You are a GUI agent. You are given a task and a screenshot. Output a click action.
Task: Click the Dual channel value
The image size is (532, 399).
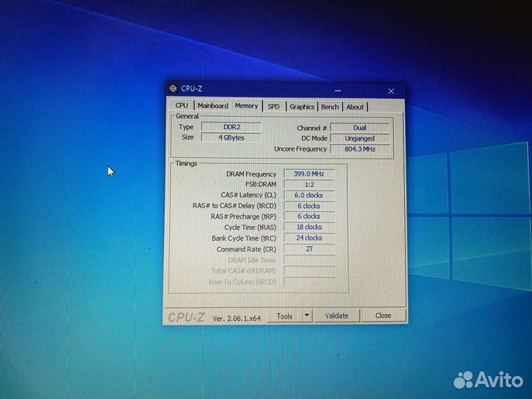click(360, 128)
